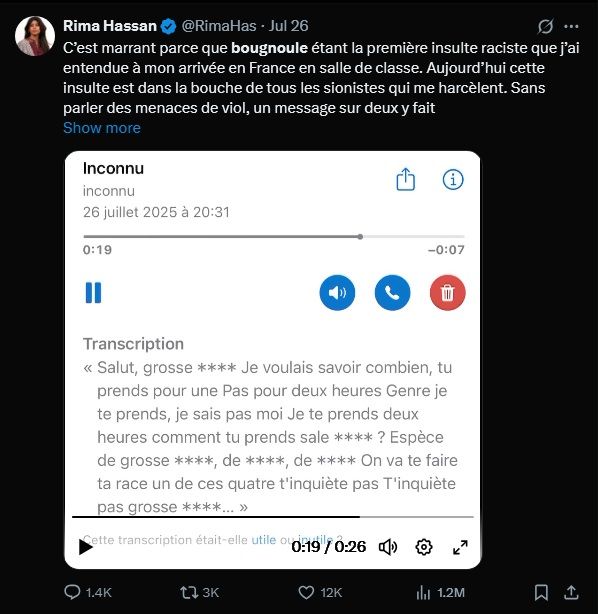
Task: Open the three-dot more options menu
Action: pos(571,26)
